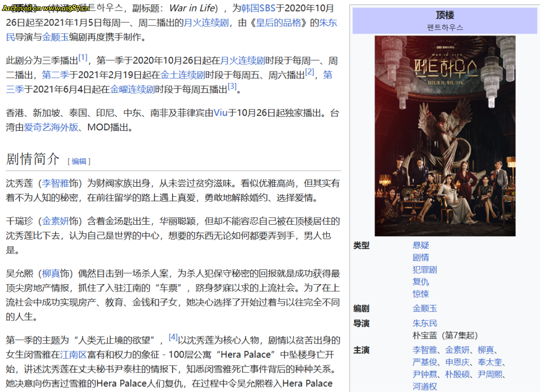Click the 导演 label in the infobox
The height and width of the screenshot is (392, 540).
(361, 323)
